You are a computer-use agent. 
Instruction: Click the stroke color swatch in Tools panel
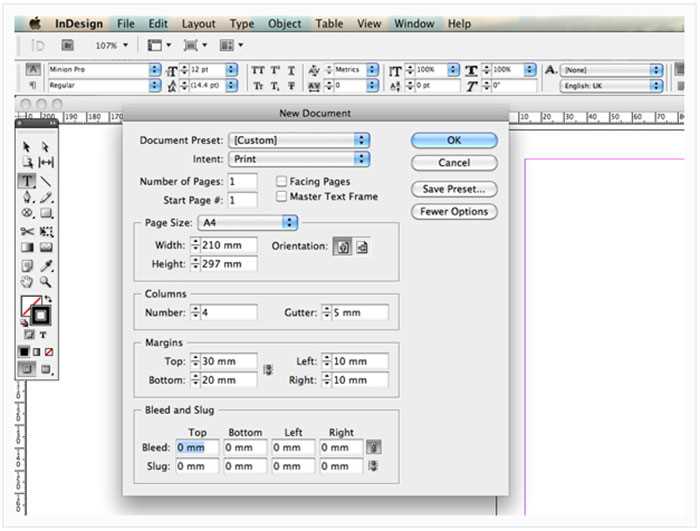pyautogui.click(x=41, y=315)
